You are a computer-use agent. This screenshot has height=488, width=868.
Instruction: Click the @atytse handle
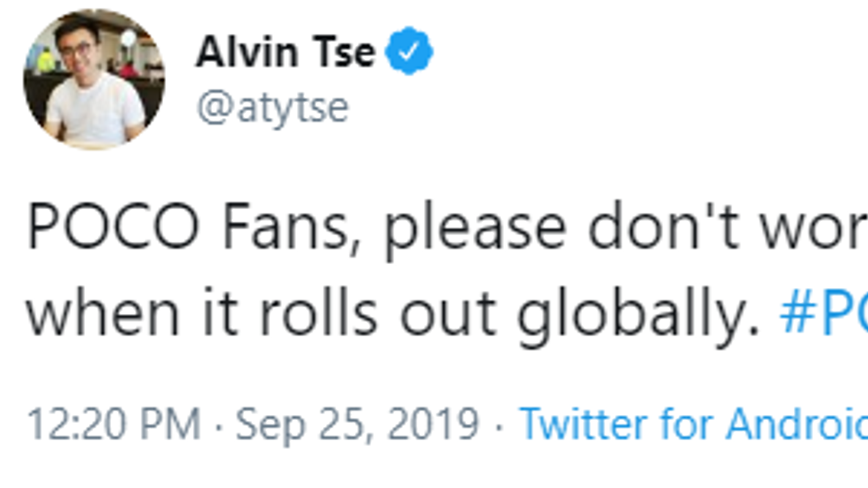273,107
